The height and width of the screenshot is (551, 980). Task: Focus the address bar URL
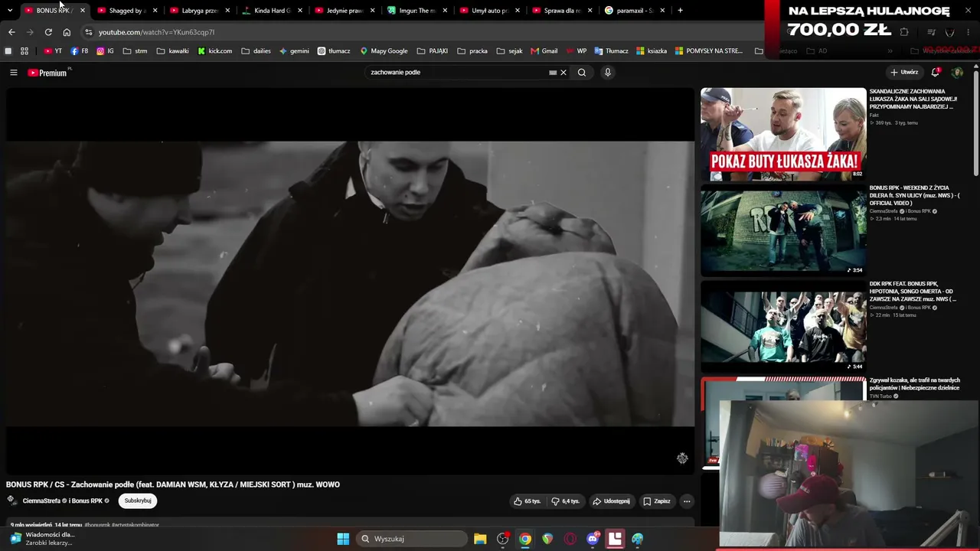pos(157,32)
